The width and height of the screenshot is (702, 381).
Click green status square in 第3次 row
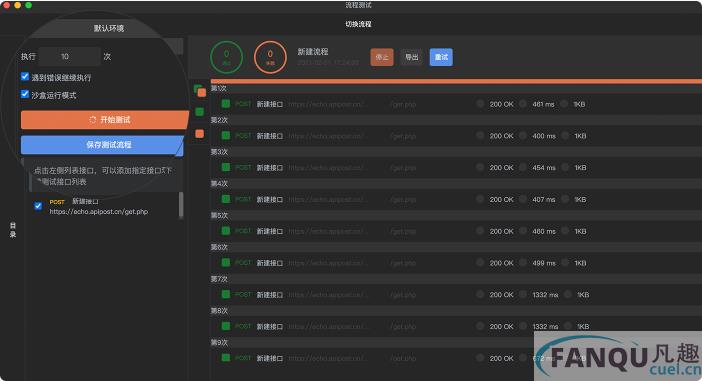tap(226, 167)
